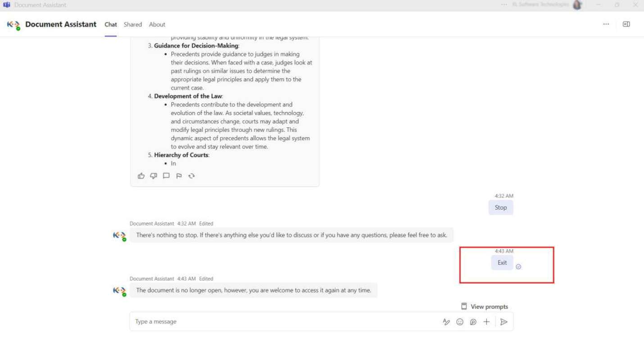Focus the Type a message field
644x337 pixels.
[286, 322]
